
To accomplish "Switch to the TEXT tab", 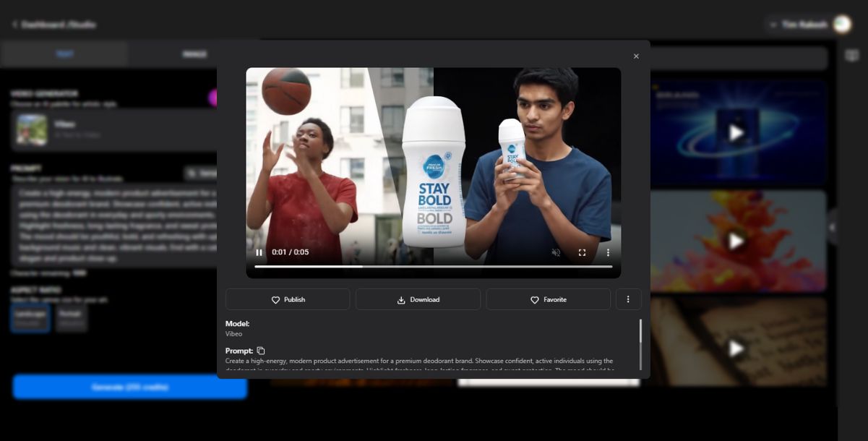I will (64, 54).
